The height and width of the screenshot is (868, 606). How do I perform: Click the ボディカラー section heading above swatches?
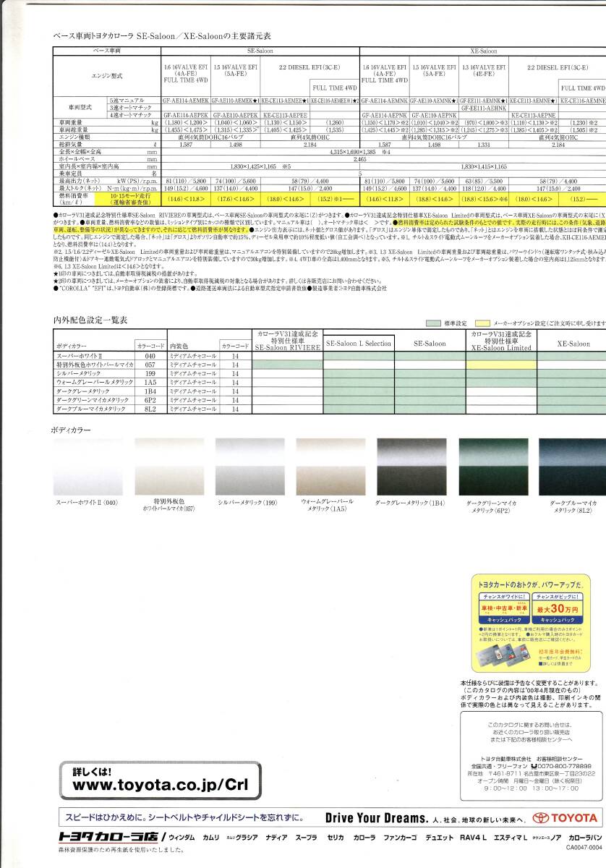(x=72, y=430)
